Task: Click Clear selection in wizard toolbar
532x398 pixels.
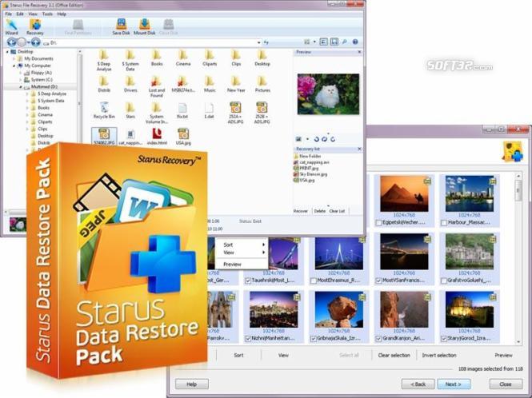Action: 394,356
